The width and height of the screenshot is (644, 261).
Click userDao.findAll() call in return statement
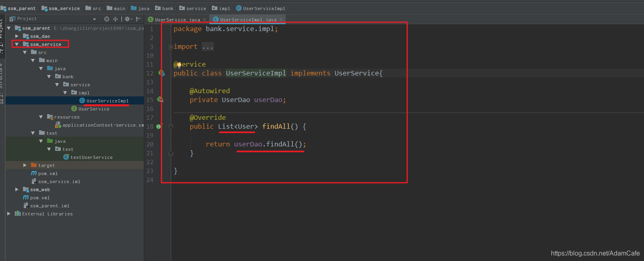click(x=270, y=144)
